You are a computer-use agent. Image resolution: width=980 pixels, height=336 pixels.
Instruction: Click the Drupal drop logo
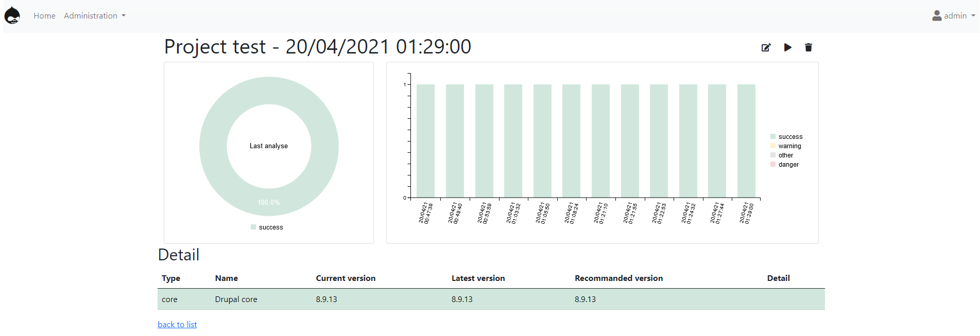tap(12, 16)
